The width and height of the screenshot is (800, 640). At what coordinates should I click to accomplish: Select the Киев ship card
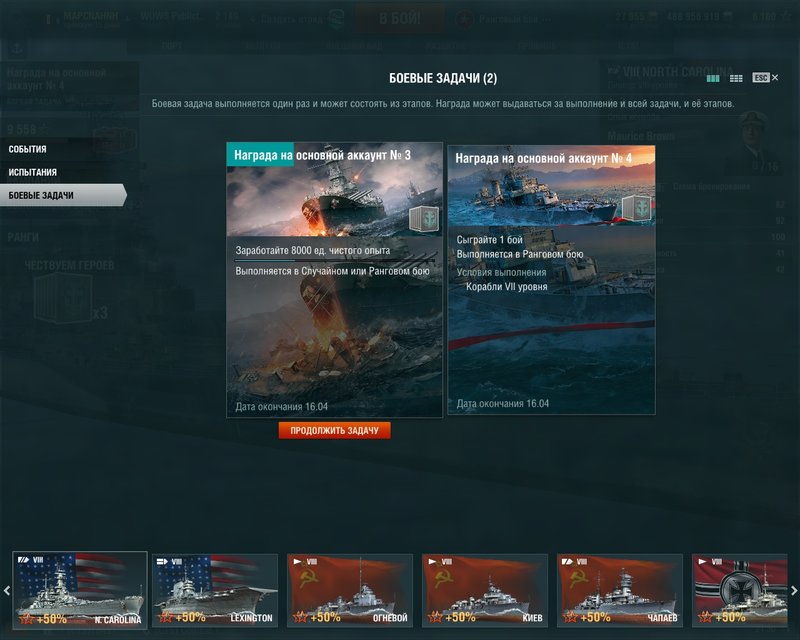click(485, 590)
